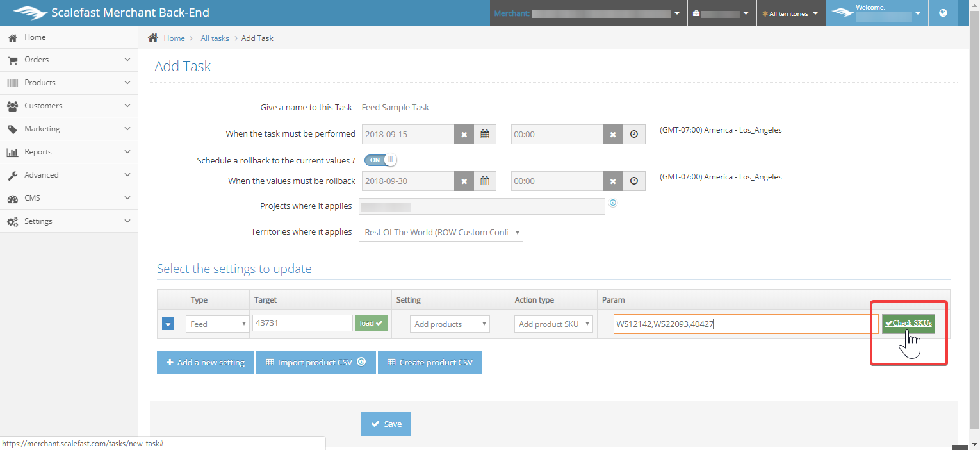This screenshot has width=980, height=450.
Task: Toggle the schedule rollback ON switch
Action: (380, 160)
